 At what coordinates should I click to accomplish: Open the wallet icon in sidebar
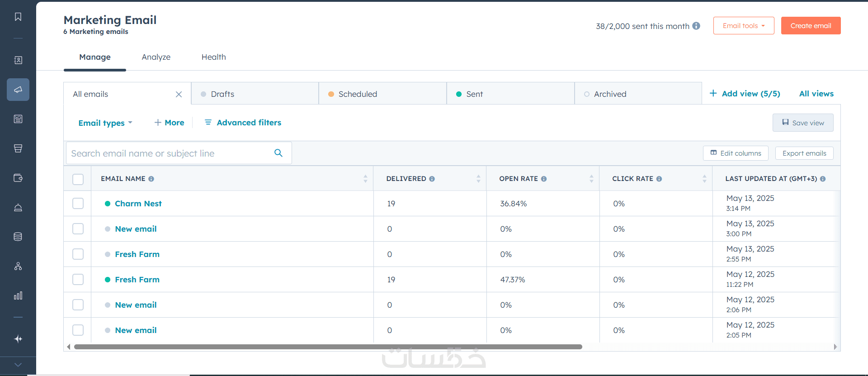pyautogui.click(x=18, y=178)
